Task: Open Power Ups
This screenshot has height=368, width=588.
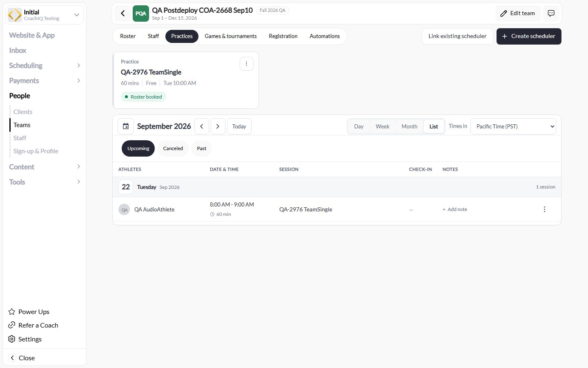Action: point(29,312)
